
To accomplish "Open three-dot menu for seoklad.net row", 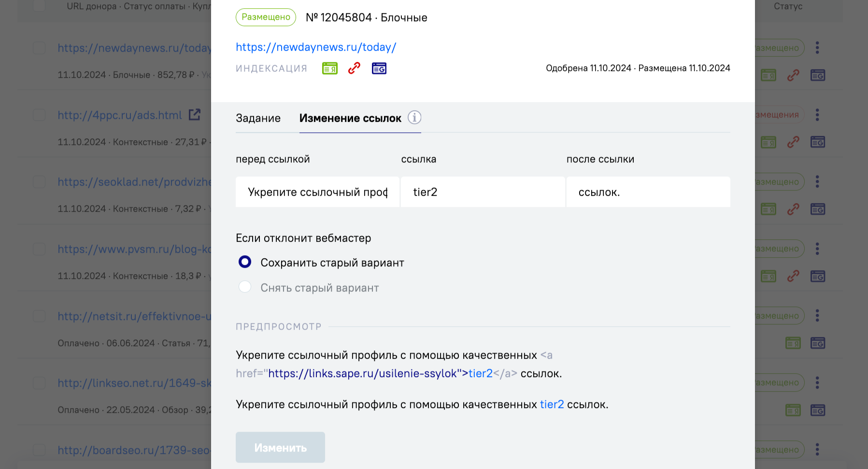I will [817, 182].
